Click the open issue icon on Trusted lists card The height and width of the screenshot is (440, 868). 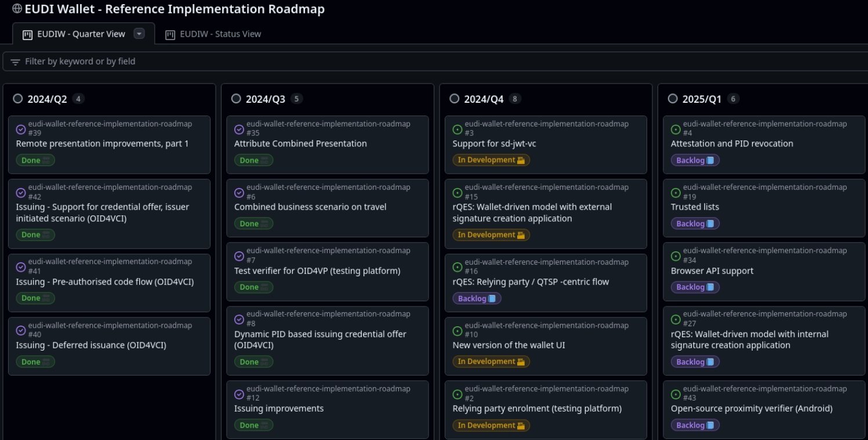[675, 193]
